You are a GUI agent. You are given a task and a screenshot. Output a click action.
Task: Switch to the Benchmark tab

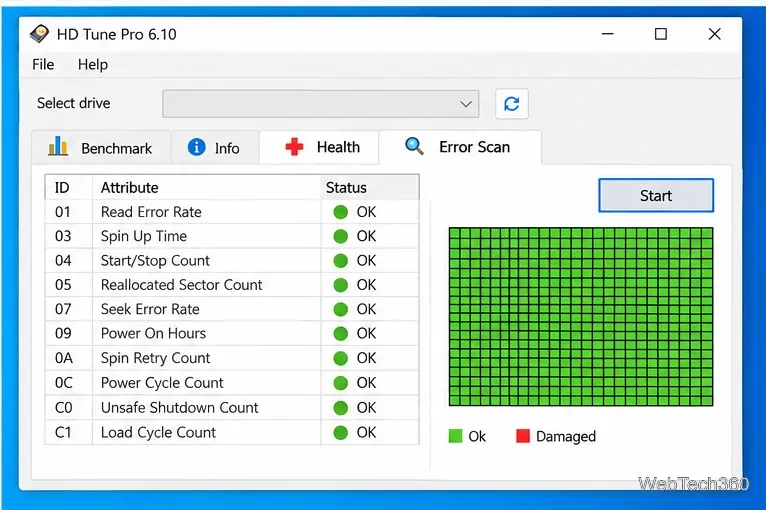tap(101, 148)
